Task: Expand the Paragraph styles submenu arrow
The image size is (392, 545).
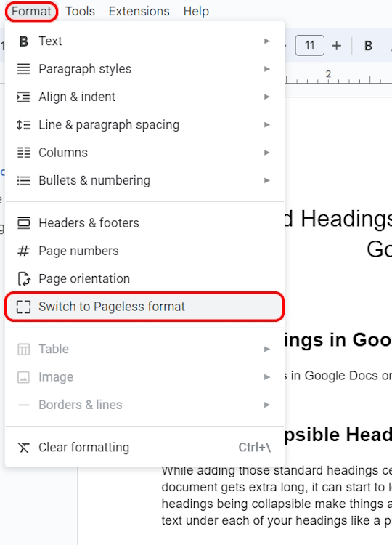Action: point(266,69)
